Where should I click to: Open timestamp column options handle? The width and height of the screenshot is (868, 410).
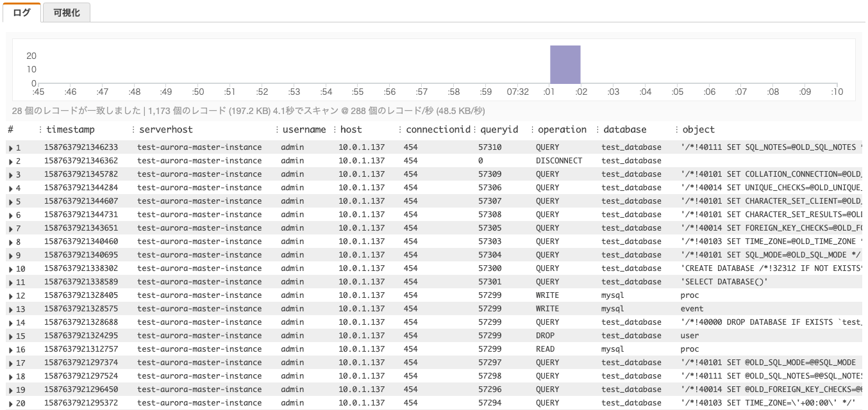coord(41,129)
